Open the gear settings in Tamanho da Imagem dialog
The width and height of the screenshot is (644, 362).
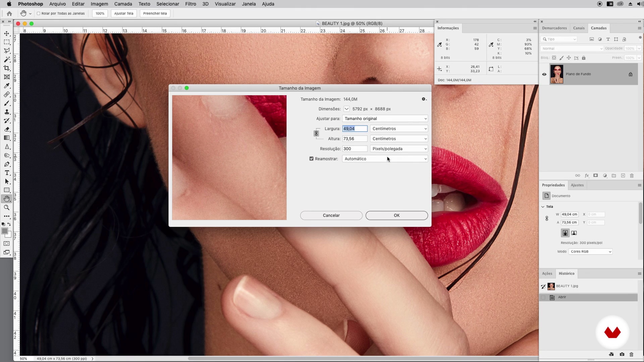pos(424,99)
